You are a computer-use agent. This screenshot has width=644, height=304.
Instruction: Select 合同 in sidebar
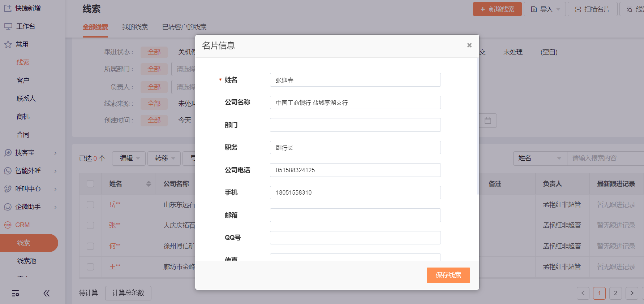[23, 135]
